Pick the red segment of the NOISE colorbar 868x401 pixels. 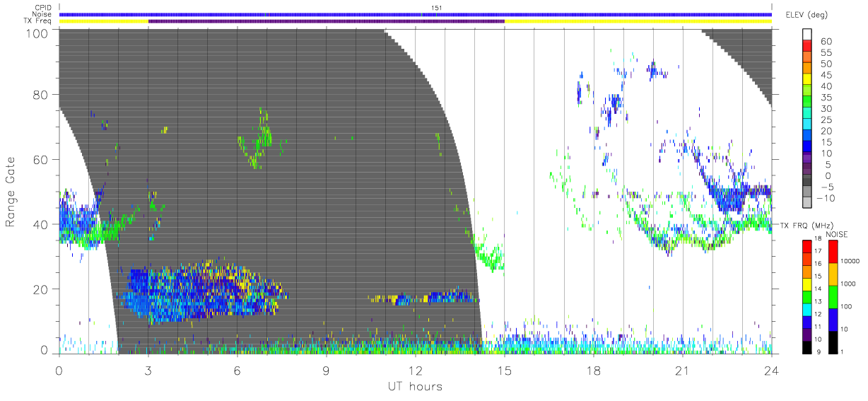coord(834,252)
